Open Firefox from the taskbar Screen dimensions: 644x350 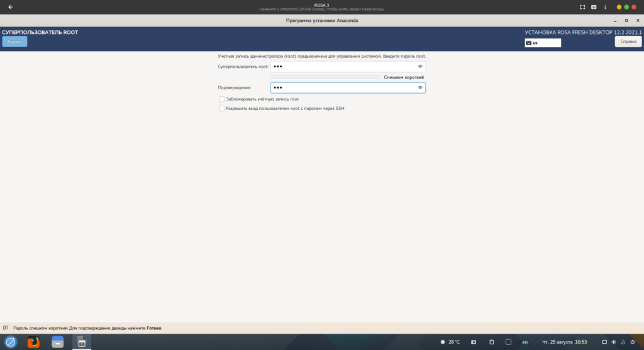[34, 342]
